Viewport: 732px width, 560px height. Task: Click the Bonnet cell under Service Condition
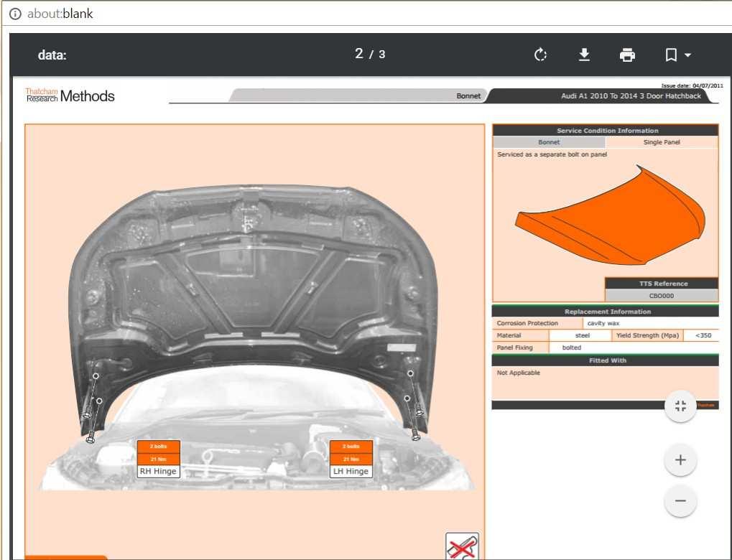[549, 142]
